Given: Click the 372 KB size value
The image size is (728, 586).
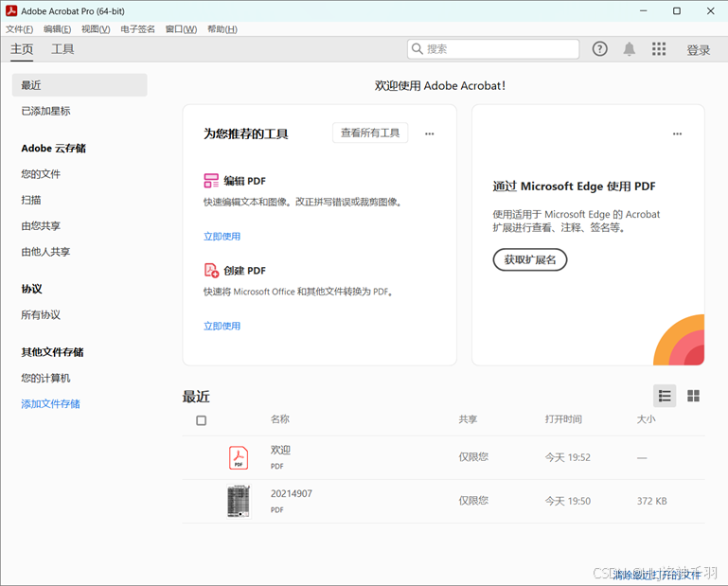Looking at the screenshot, I should click(652, 502).
